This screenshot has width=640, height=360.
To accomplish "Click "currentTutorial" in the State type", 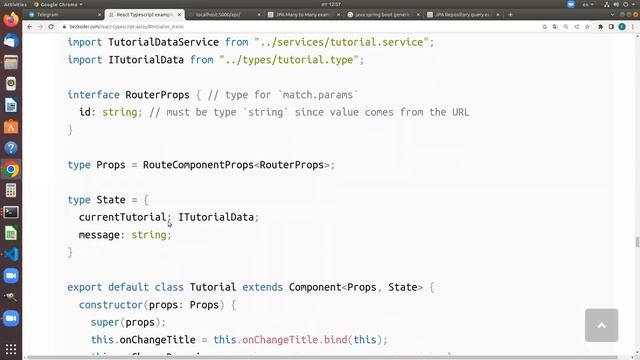I will coord(122,217).
